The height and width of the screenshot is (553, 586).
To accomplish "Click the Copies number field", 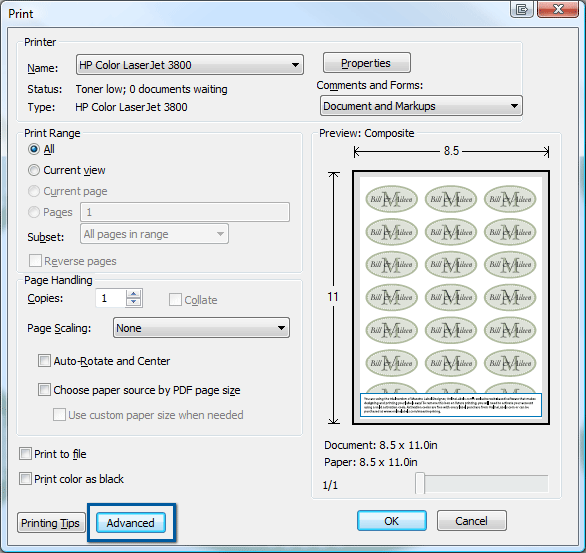I will coord(110,298).
